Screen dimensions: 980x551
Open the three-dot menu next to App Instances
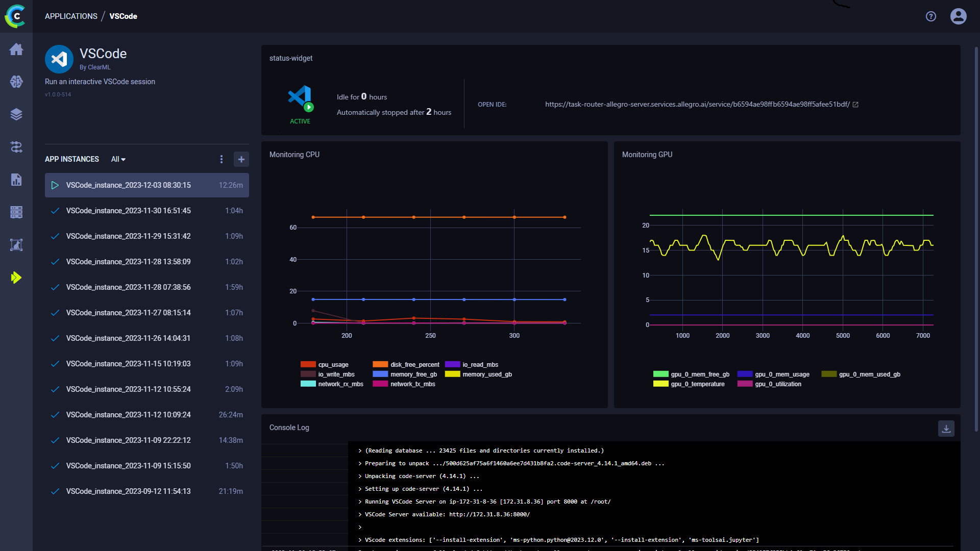(222, 159)
